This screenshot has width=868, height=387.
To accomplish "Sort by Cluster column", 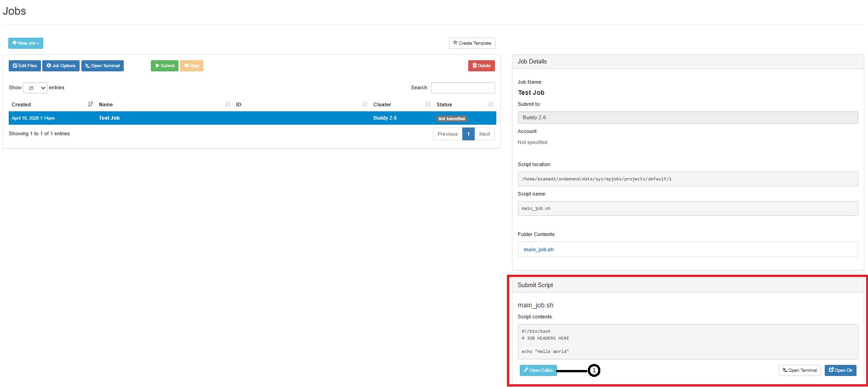I will click(x=402, y=104).
